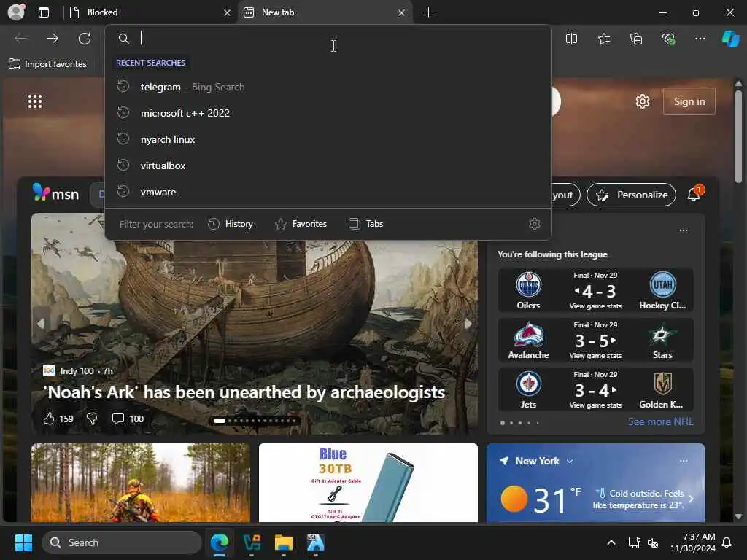Click the msn logo

point(56,193)
